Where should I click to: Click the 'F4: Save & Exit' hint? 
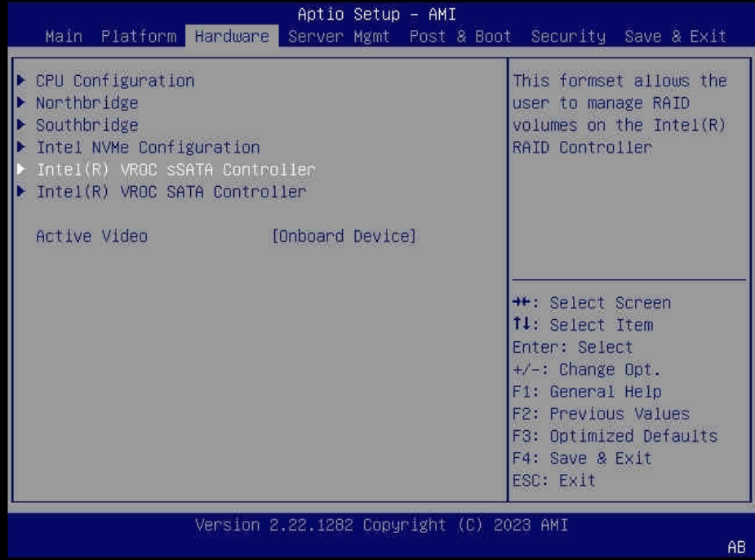coord(582,458)
